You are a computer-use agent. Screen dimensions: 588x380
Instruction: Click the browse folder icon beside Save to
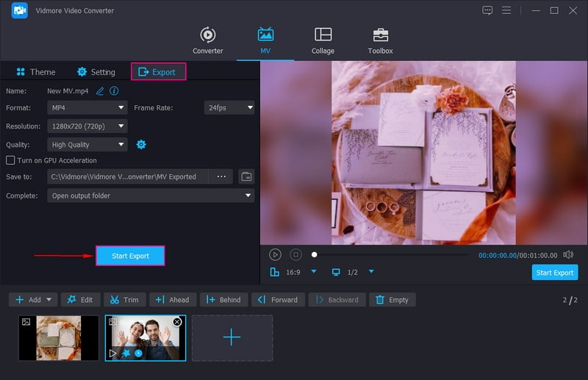coord(246,176)
